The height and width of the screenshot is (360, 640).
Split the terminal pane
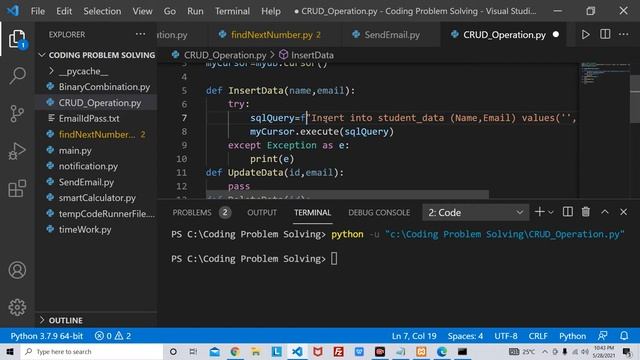[567, 212]
